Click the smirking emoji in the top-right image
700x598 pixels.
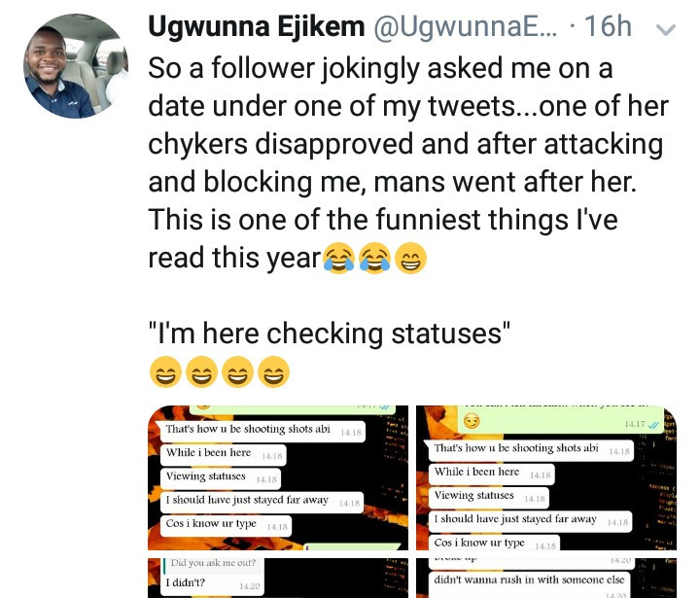[472, 420]
